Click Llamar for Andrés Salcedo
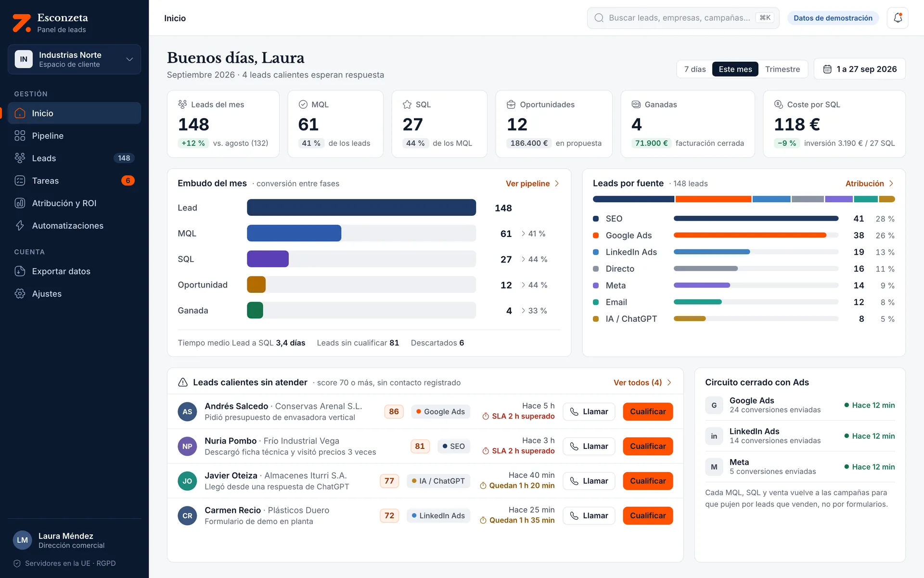This screenshot has height=578, width=924. (x=589, y=412)
